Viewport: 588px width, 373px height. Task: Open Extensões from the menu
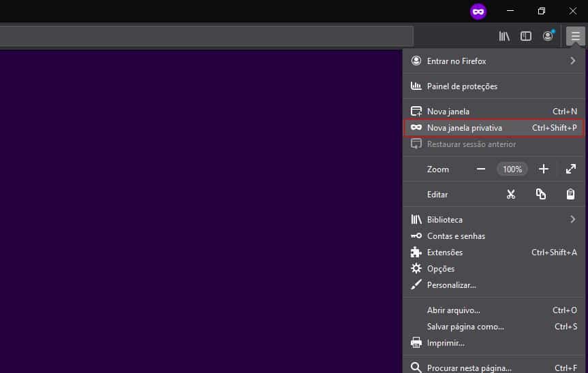click(494, 253)
